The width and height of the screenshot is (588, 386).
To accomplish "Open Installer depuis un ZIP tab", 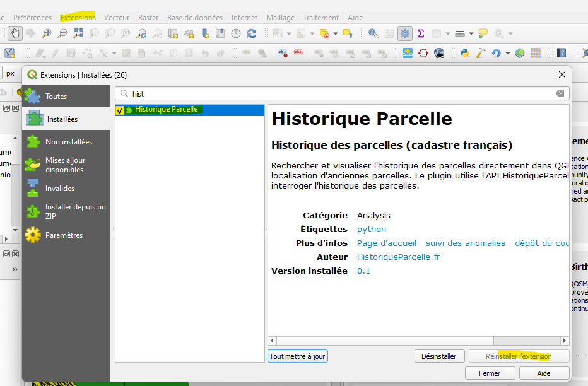I will [66, 211].
